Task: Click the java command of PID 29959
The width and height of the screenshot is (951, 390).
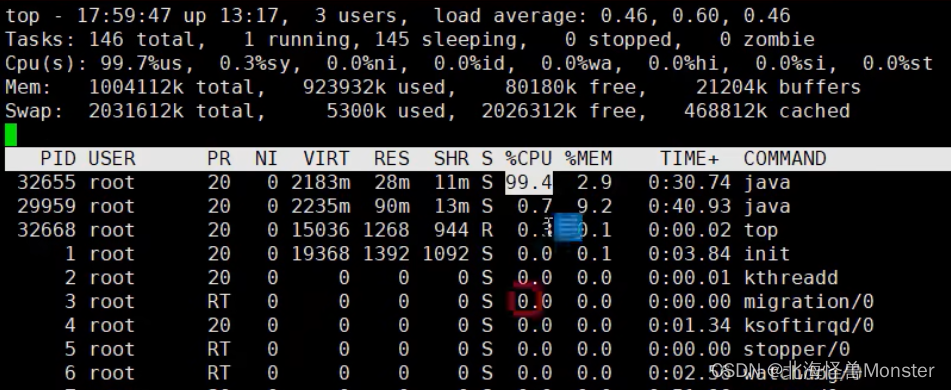Action: pyautogui.click(x=767, y=206)
